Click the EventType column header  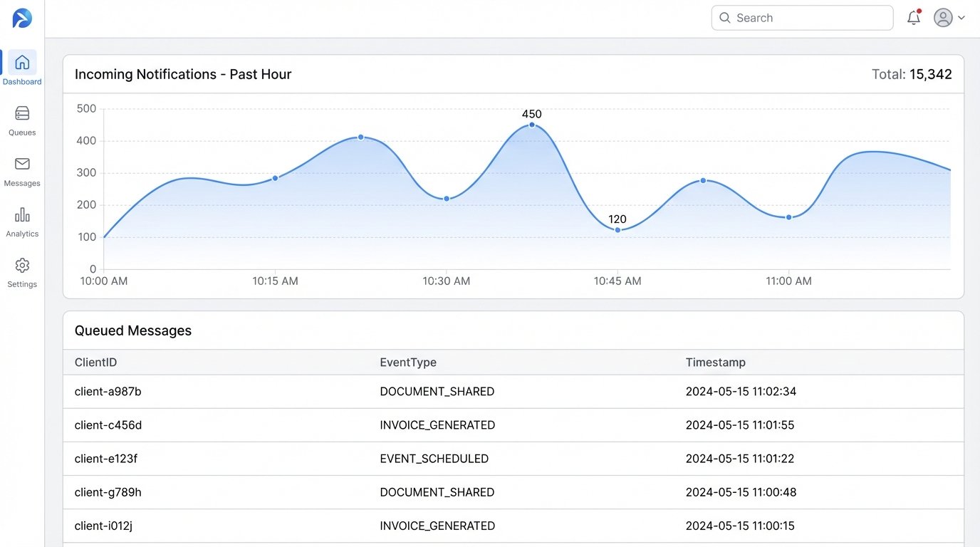pos(407,362)
